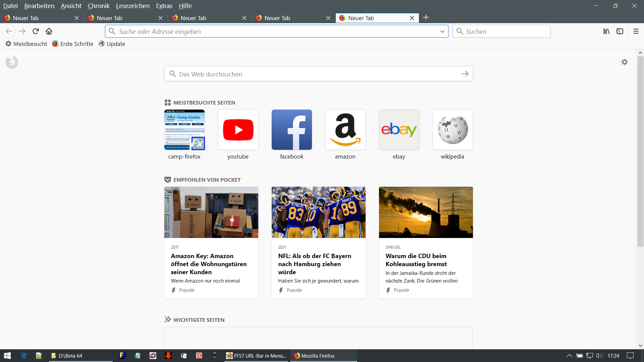Screen dimensions: 644x362
Task: Open the hamburger application menu
Action: click(636, 31)
